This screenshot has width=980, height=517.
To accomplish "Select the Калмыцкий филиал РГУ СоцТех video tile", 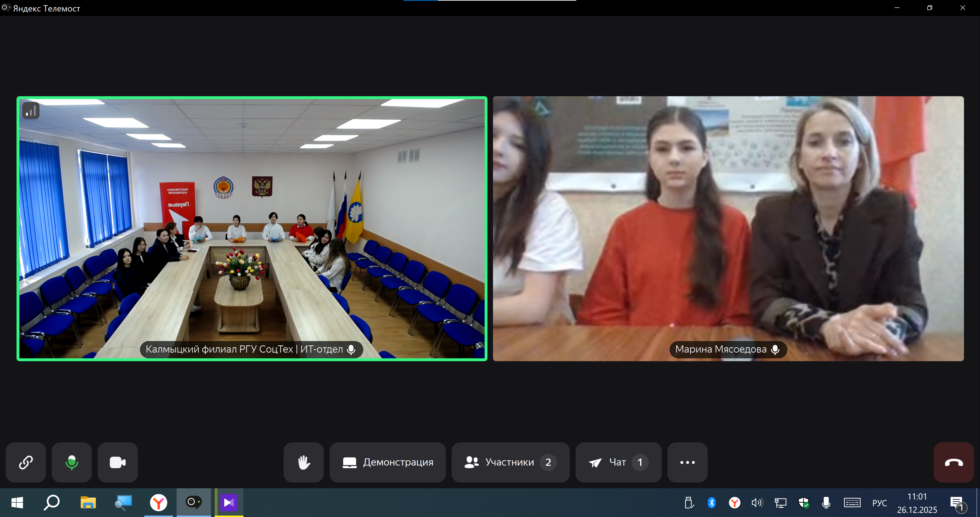I will [x=252, y=228].
